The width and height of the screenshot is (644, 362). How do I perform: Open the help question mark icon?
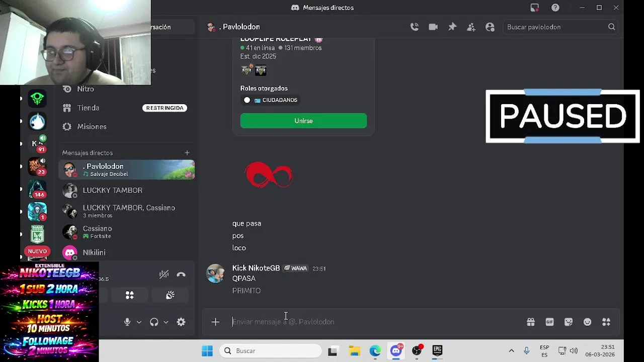(x=555, y=8)
